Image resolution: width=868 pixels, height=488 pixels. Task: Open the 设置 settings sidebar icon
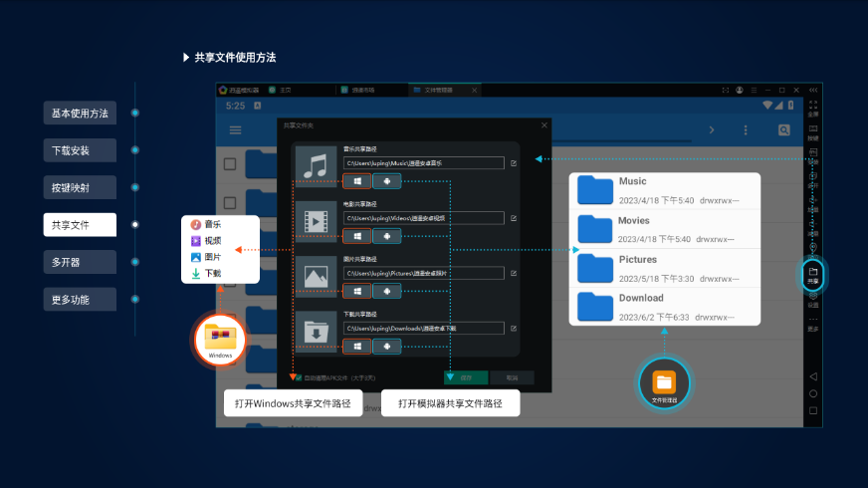pyautogui.click(x=812, y=300)
